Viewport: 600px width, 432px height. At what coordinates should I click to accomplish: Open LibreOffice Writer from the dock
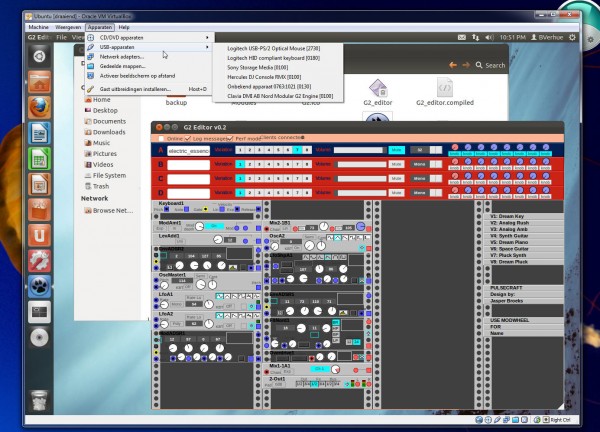pos(39,133)
